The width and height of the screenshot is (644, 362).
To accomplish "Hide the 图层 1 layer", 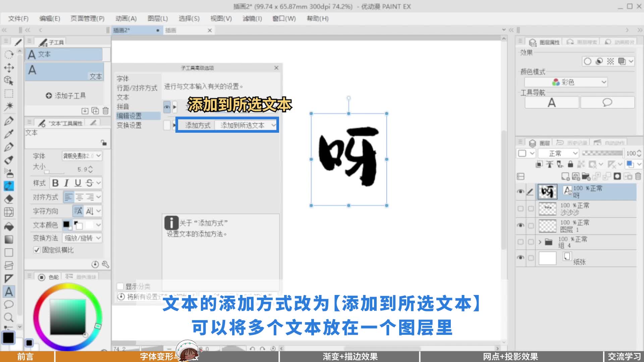I will (x=520, y=225).
